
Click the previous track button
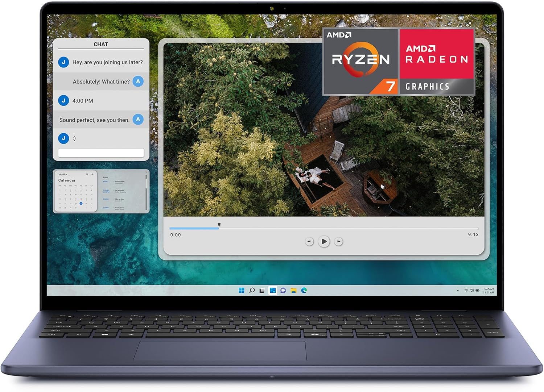pos(309,241)
